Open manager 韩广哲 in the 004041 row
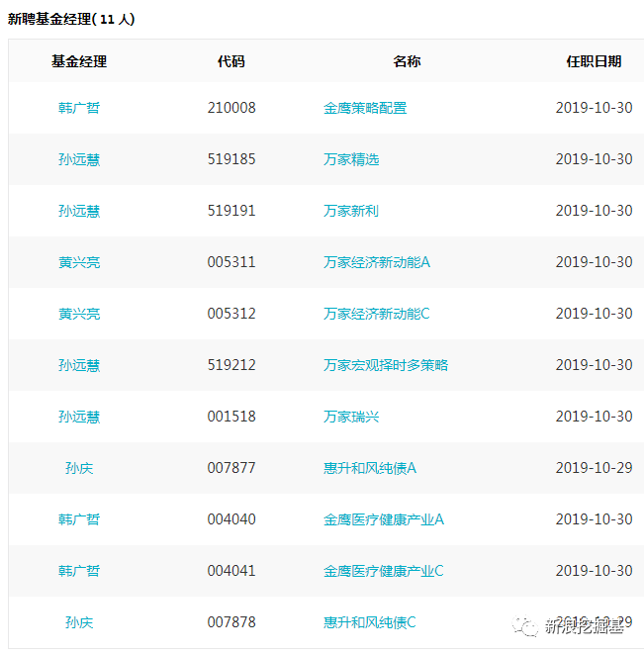The width and height of the screenshot is (644, 655). point(79,571)
